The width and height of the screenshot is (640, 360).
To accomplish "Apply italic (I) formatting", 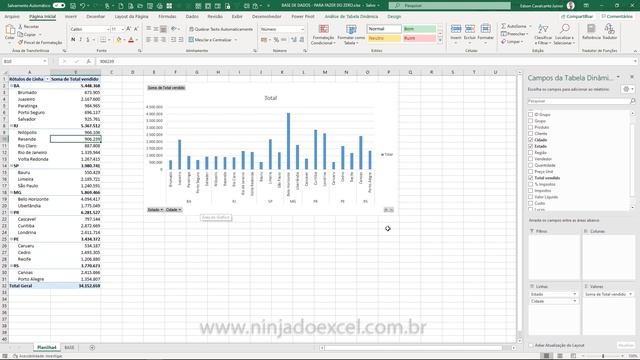I will pyautogui.click(x=80, y=40).
